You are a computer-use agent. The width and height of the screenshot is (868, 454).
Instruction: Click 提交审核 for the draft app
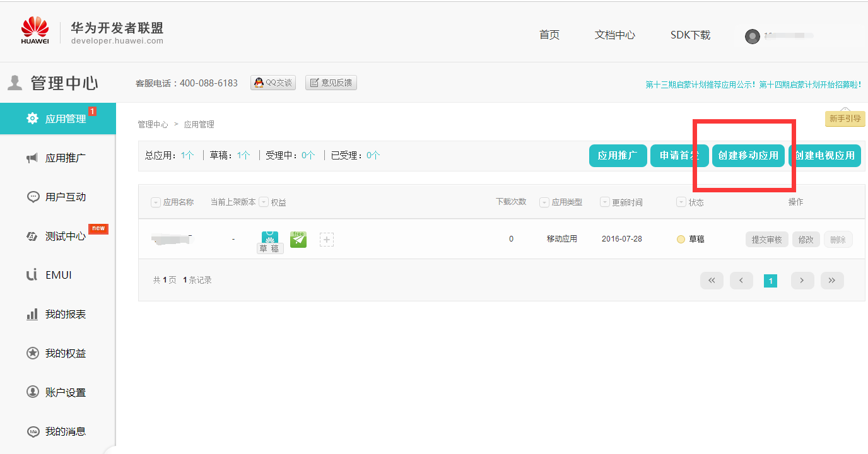766,240
